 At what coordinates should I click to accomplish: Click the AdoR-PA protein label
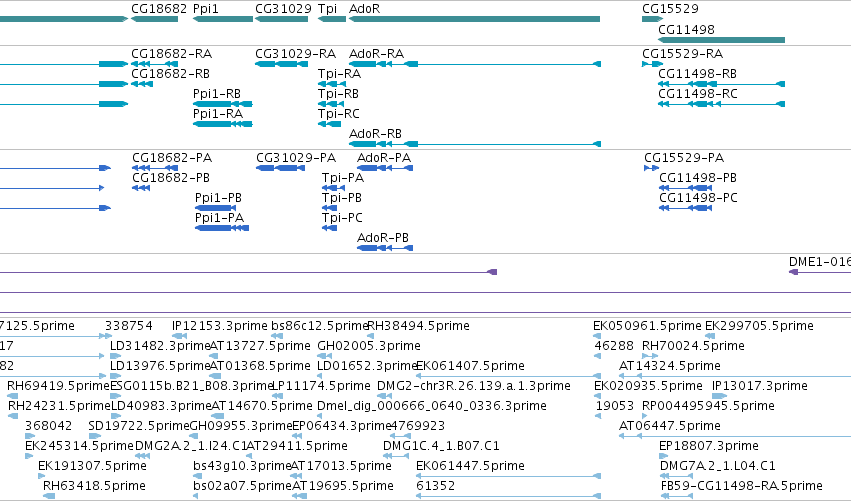click(384, 158)
